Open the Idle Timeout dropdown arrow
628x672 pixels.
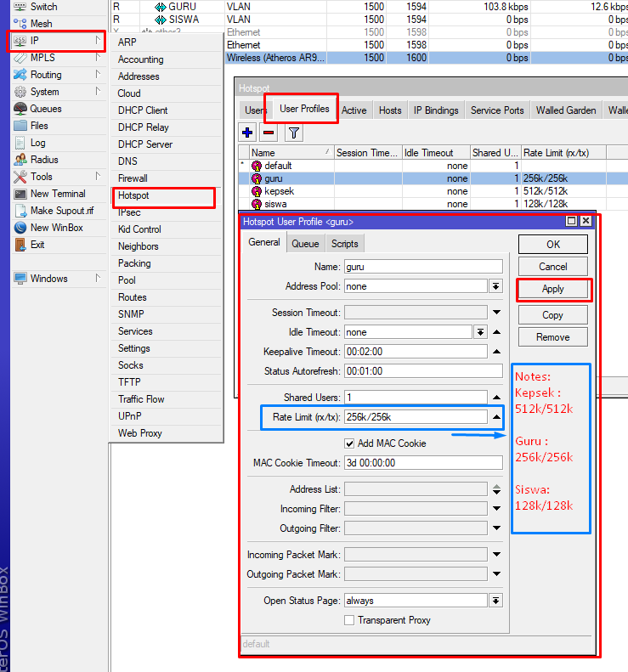[x=480, y=332]
